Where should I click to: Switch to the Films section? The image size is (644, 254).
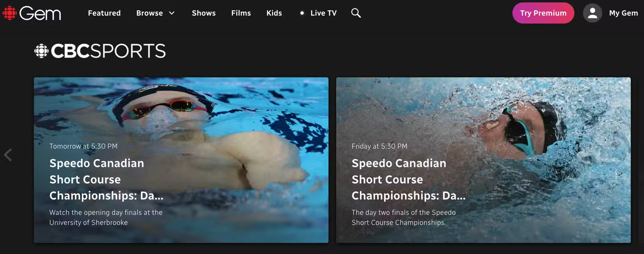pos(241,13)
